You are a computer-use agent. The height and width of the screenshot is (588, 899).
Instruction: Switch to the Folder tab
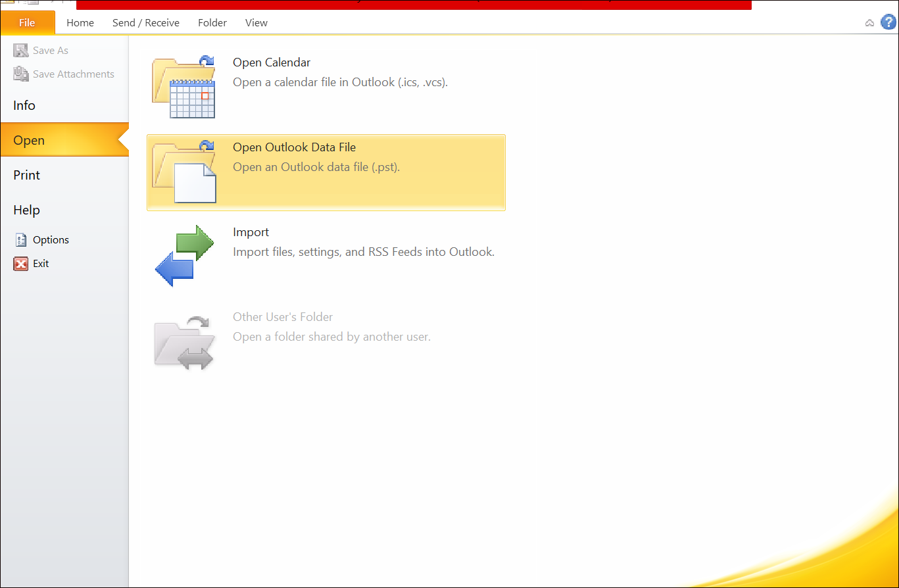point(212,23)
